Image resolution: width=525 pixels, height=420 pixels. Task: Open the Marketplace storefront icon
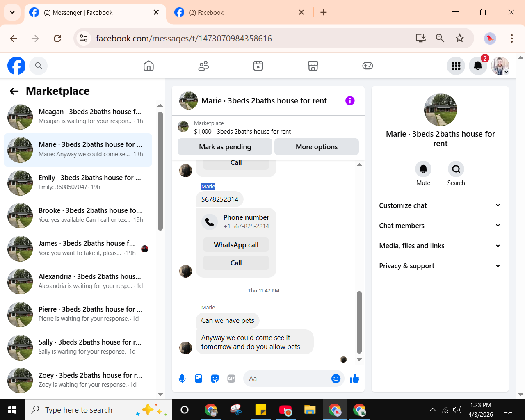(x=313, y=66)
